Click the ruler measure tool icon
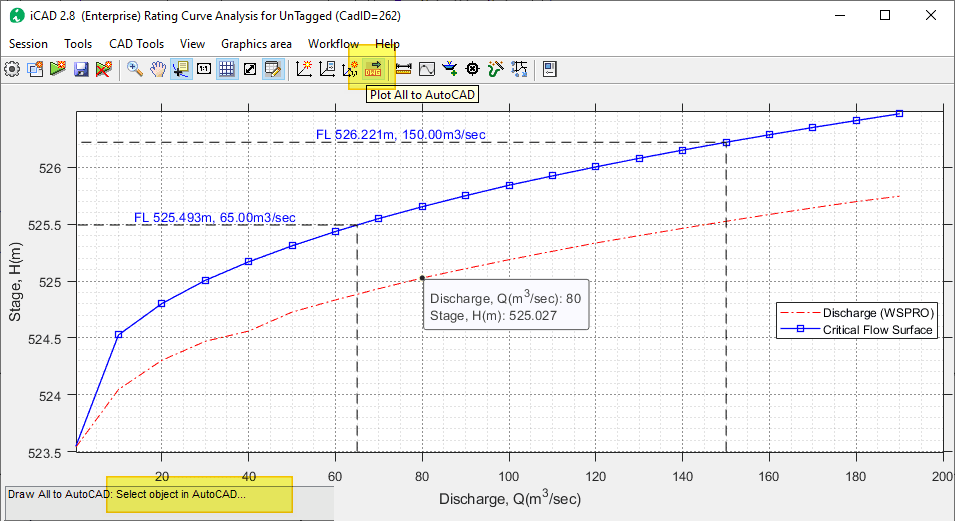 (404, 69)
